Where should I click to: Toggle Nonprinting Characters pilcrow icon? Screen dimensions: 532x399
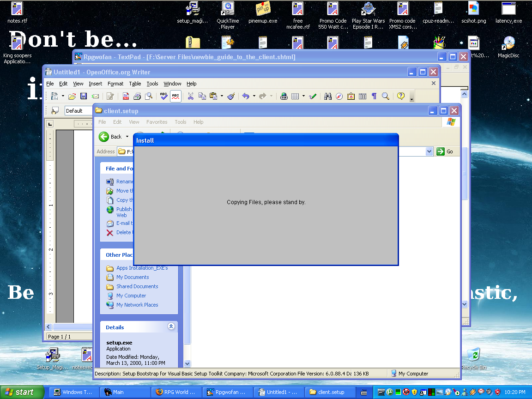click(374, 97)
